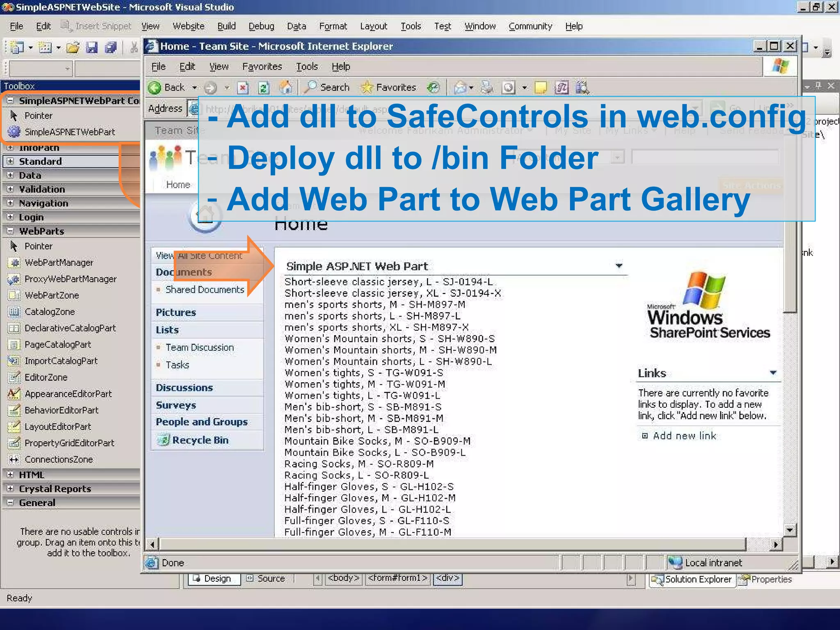
Task: Click Visual Studio Open File folder icon
Action: (73, 48)
